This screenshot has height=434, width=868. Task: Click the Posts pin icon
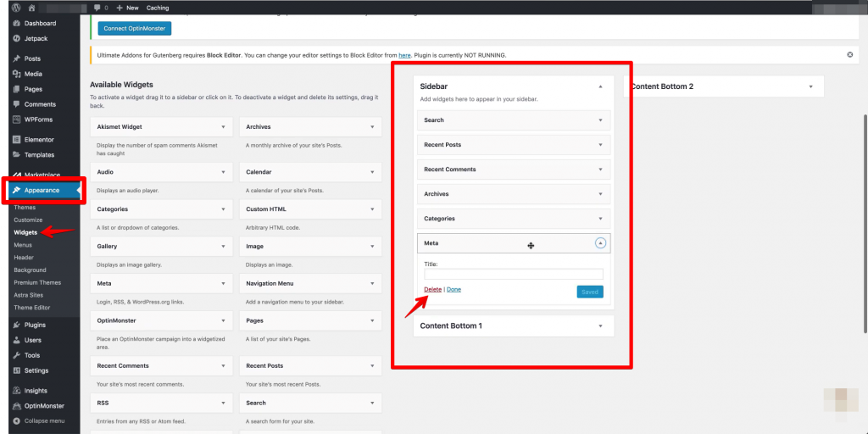(x=17, y=58)
